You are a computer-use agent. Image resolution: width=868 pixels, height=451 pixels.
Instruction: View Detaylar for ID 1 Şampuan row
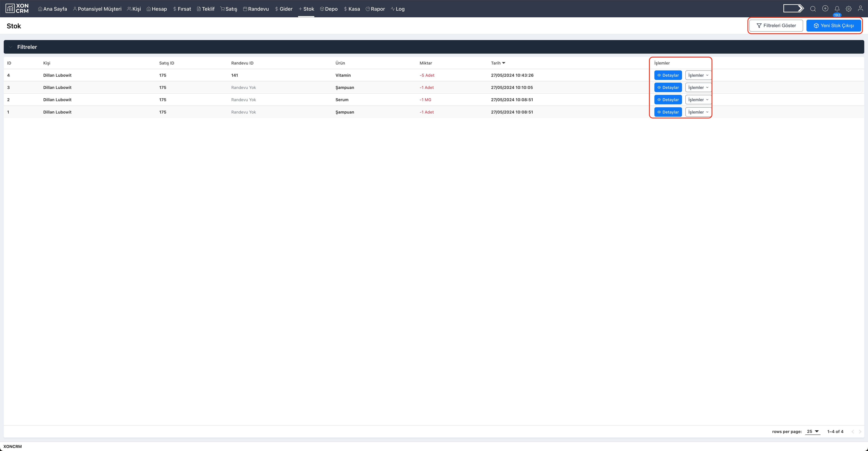(668, 112)
